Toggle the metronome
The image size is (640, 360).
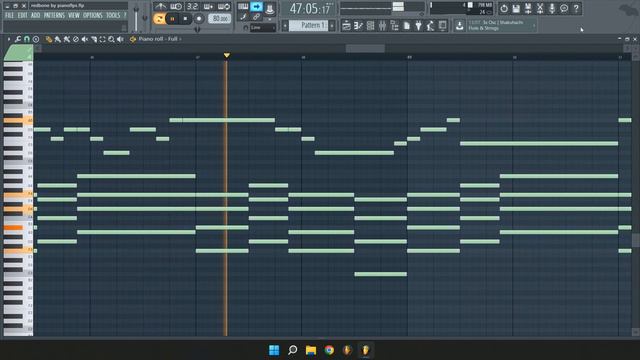tap(160, 7)
